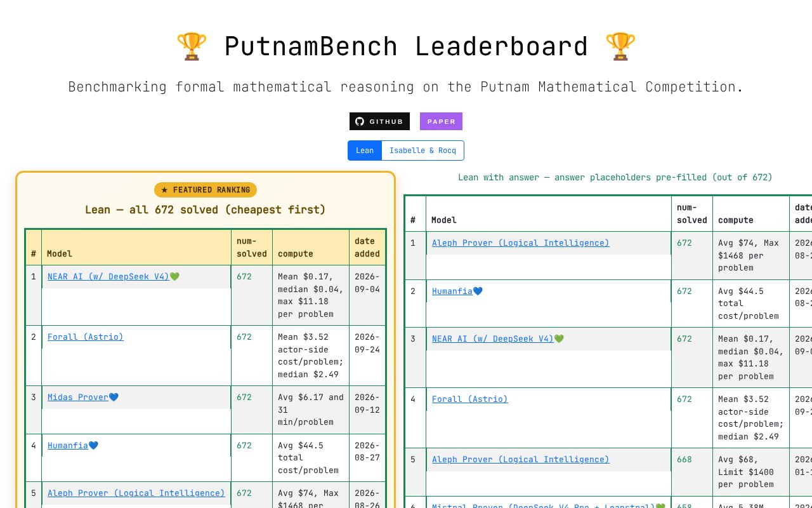Open NEAR AI (w/ DeepSeek V4) link in featured ranking
The height and width of the screenshot is (508, 812).
tap(108, 276)
